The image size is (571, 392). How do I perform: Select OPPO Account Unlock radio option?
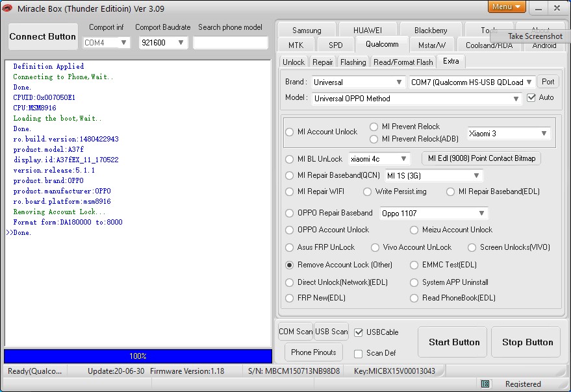coord(290,230)
